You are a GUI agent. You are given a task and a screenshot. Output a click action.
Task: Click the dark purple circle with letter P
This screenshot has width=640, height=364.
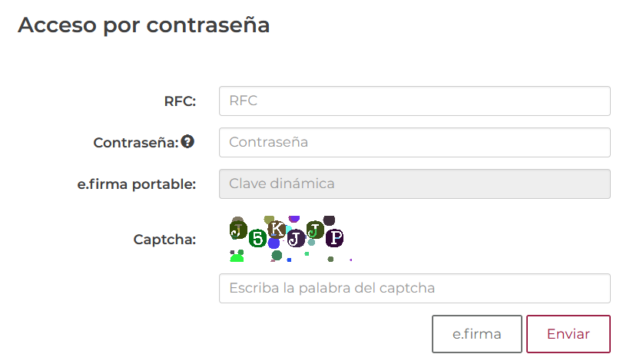334,237
